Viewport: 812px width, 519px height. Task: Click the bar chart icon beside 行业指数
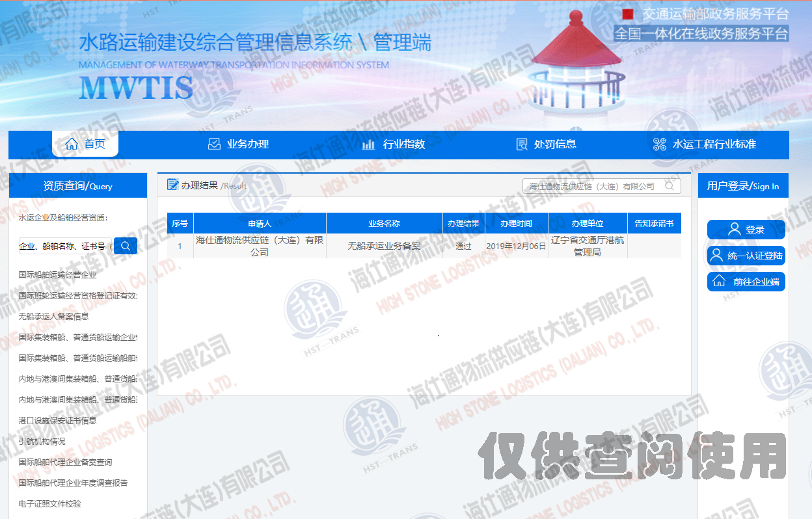point(368,144)
